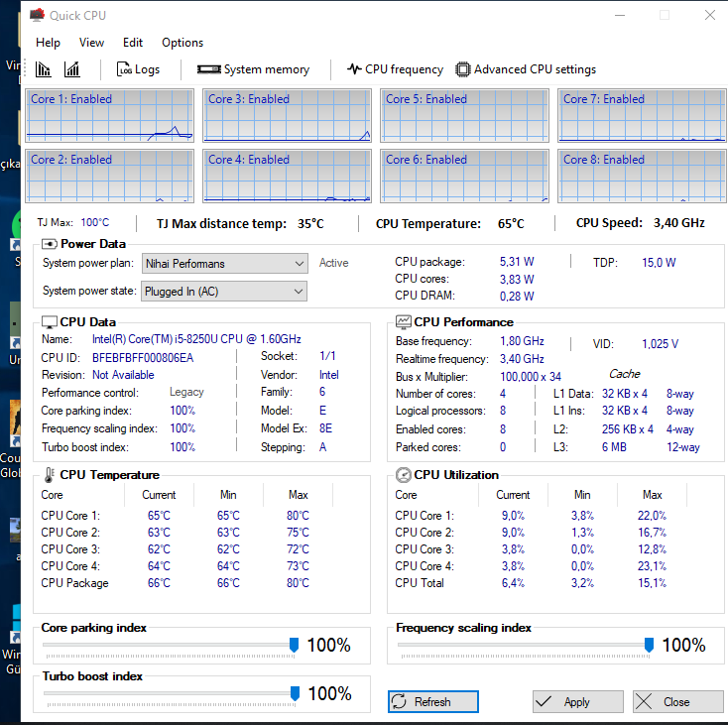Expand the System power plan dropdown
The height and width of the screenshot is (725, 728).
300,264
